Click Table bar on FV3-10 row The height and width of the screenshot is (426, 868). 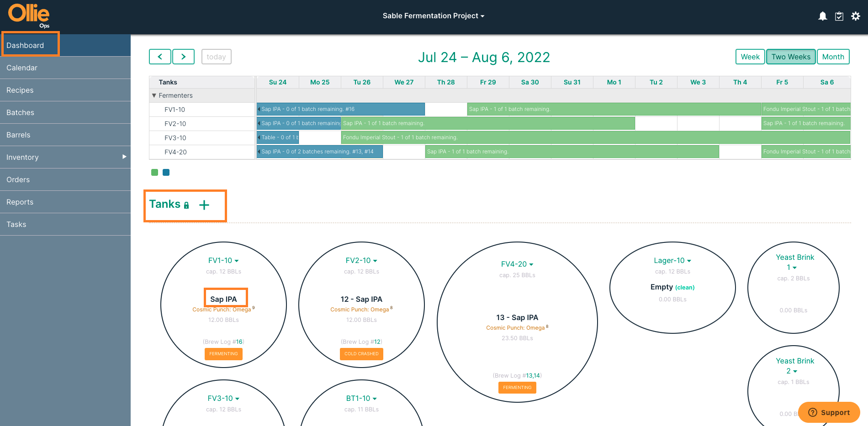click(x=278, y=137)
